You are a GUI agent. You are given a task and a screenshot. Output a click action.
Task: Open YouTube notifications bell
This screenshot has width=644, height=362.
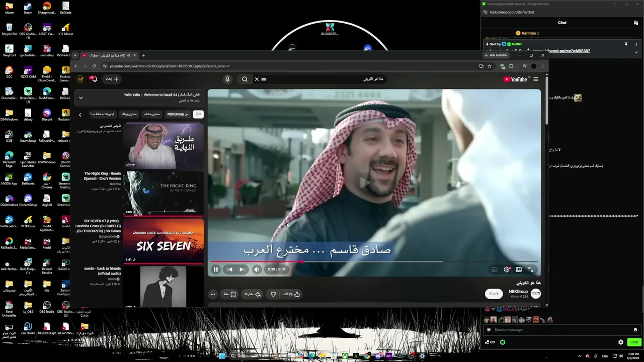tap(93, 79)
